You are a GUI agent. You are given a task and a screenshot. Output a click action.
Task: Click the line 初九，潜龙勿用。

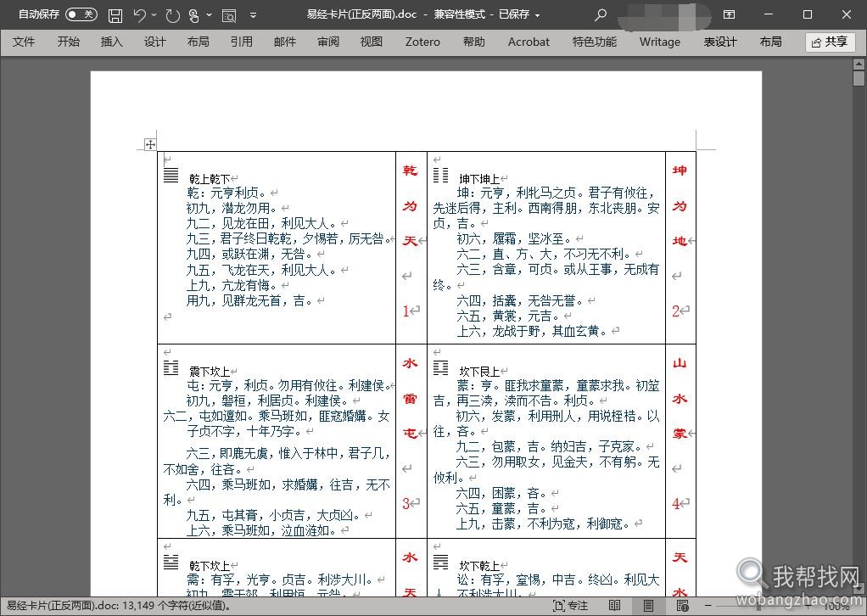[232, 209]
